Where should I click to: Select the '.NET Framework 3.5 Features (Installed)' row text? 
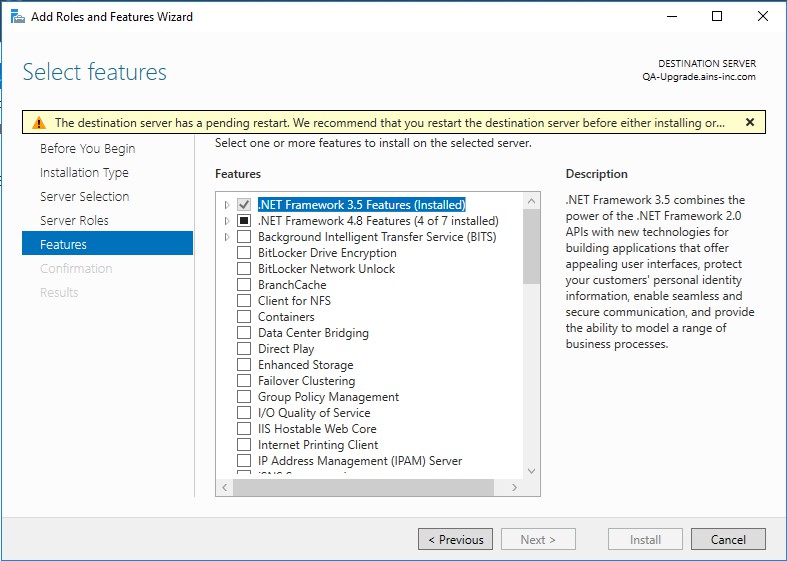coord(362,205)
